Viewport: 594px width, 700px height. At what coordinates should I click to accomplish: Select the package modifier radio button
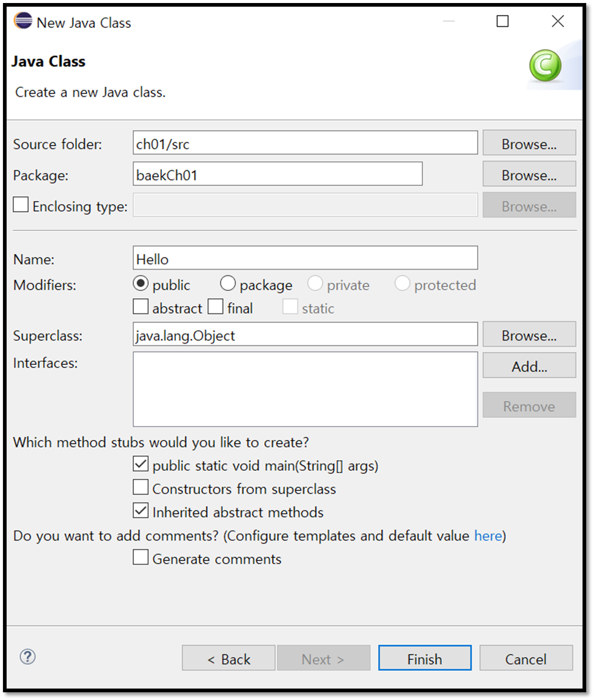click(228, 284)
